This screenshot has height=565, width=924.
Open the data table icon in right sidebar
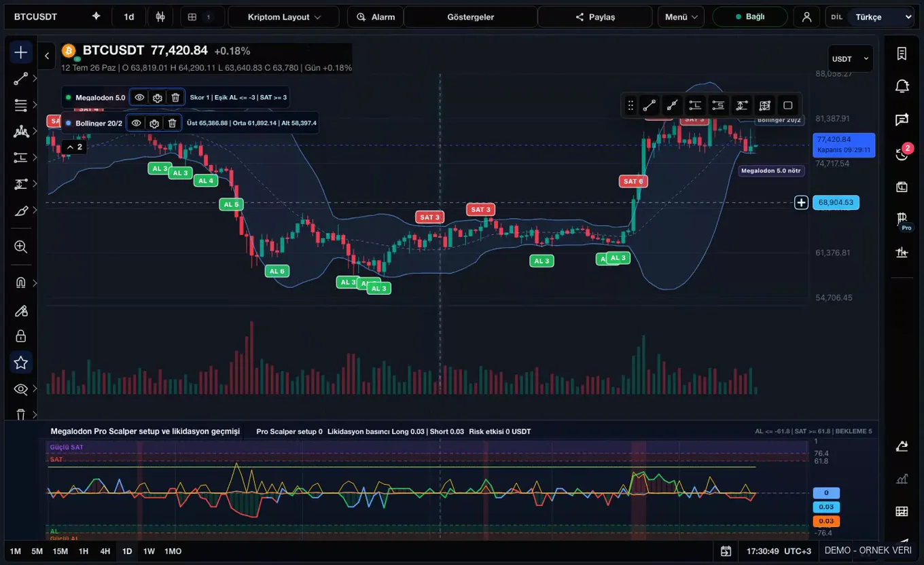[x=902, y=511]
